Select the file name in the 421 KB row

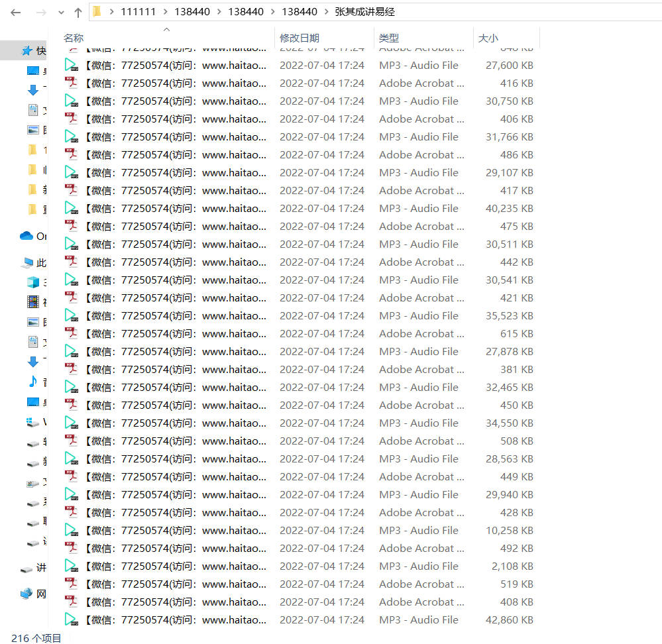tap(176, 297)
